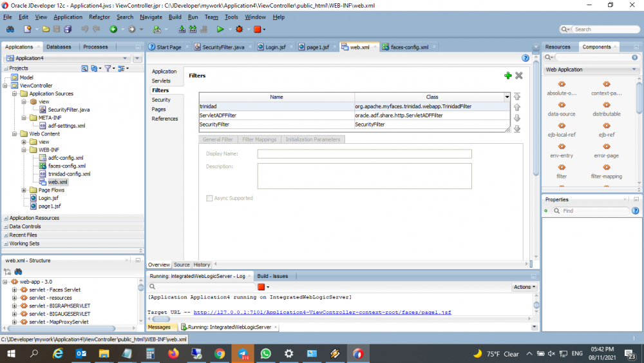The width and height of the screenshot is (644, 363).
Task: Switch to faces-config.xml editor tab
Action: (x=409, y=47)
